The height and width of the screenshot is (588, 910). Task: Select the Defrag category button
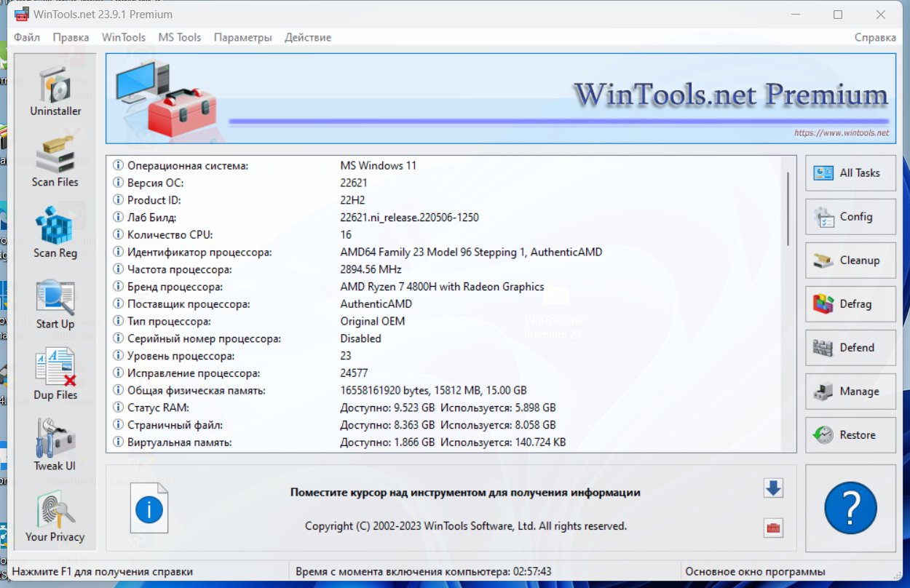(850, 304)
